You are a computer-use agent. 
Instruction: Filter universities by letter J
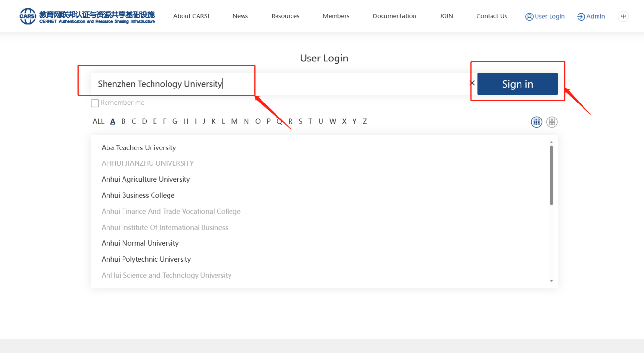204,121
